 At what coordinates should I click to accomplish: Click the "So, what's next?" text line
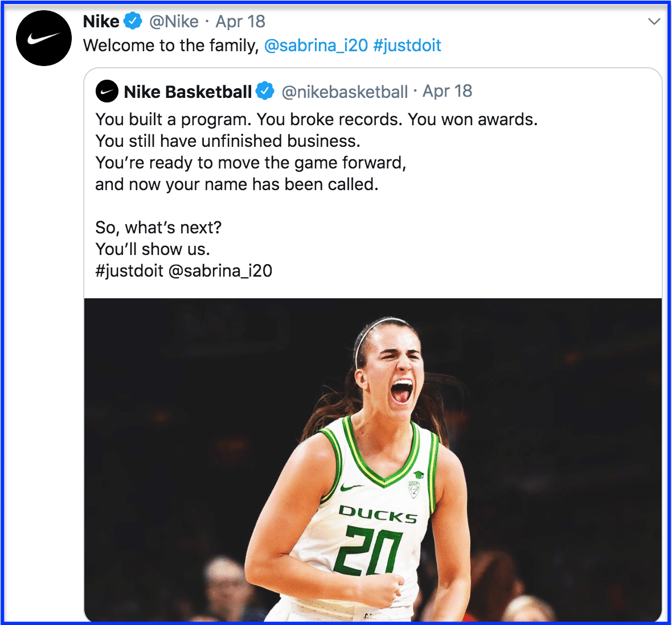158,228
